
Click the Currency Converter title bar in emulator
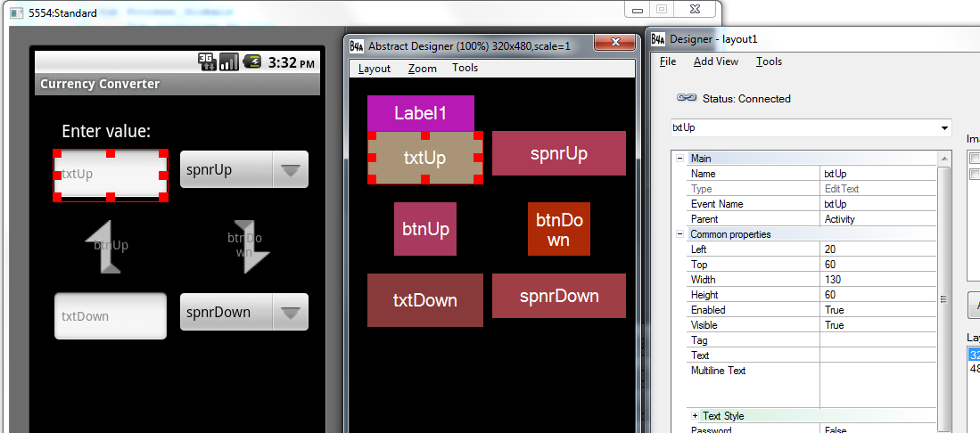(x=177, y=85)
